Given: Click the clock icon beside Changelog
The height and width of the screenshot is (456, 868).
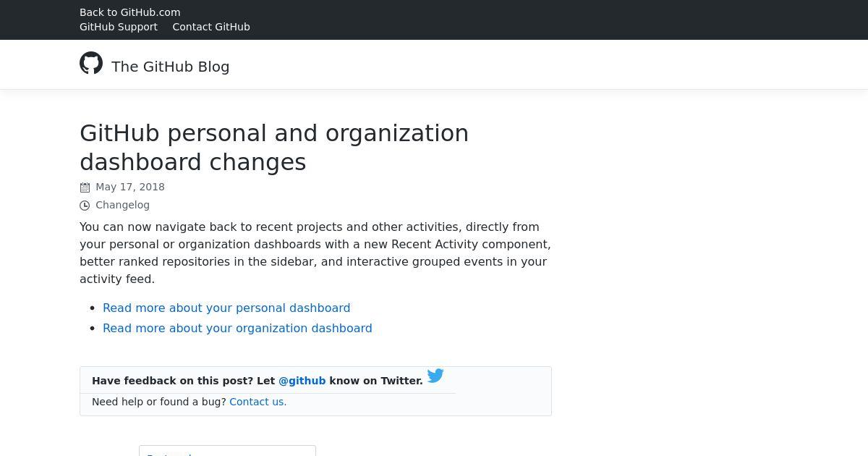Looking at the screenshot, I should click(85, 206).
